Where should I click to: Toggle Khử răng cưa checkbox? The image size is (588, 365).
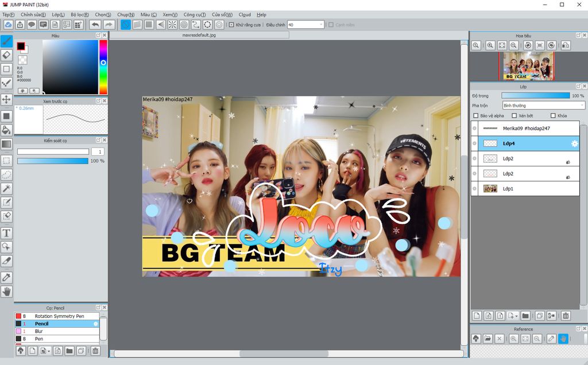pos(231,25)
